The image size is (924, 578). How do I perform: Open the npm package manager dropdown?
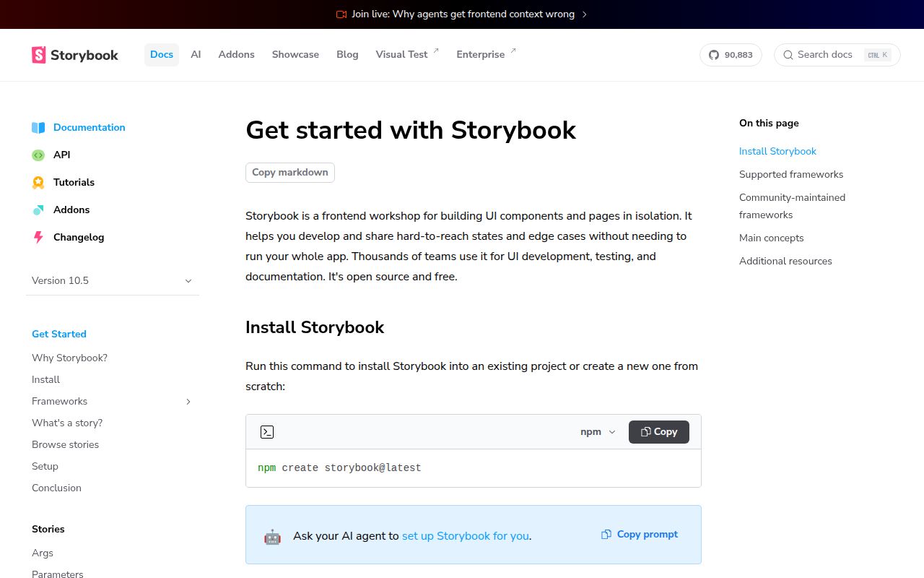[x=598, y=432]
